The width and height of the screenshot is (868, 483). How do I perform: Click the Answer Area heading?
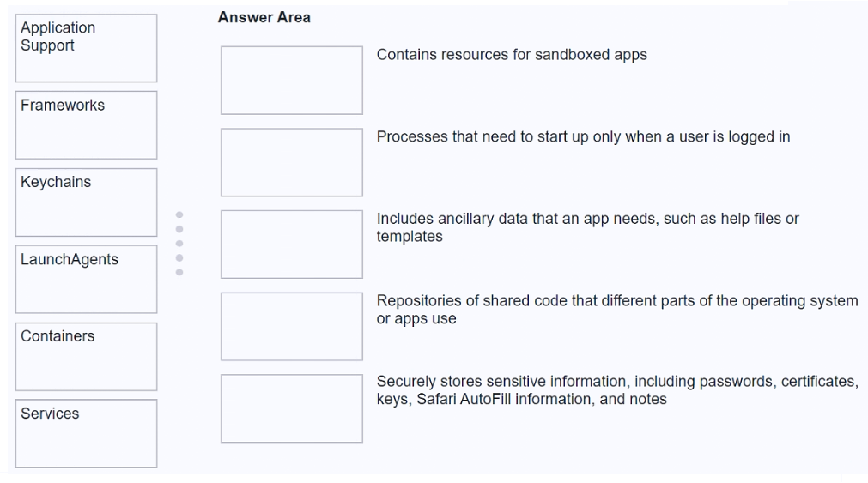click(264, 17)
